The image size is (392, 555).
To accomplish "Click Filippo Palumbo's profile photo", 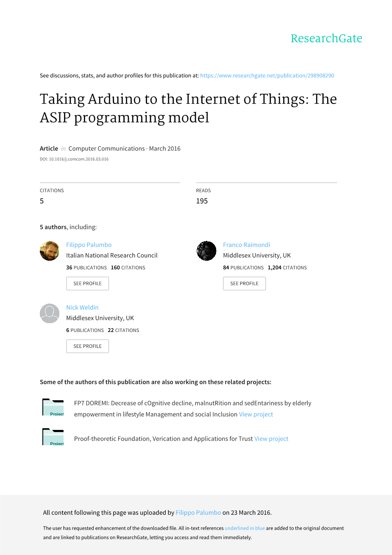I will [50, 251].
